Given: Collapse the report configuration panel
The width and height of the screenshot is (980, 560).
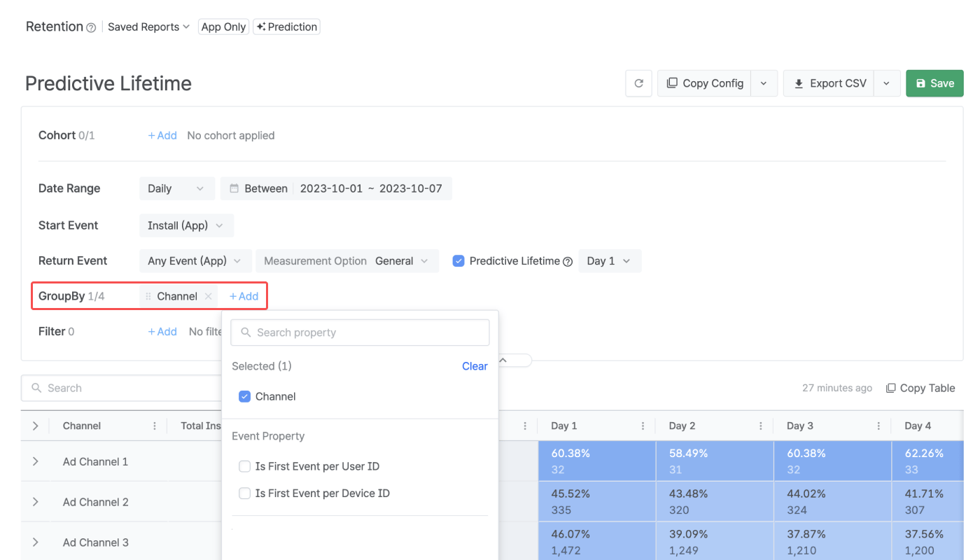Looking at the screenshot, I should coord(503,360).
